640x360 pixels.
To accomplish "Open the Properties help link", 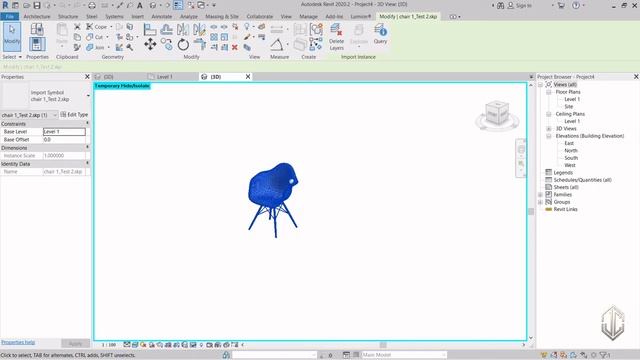I will 18,342.
